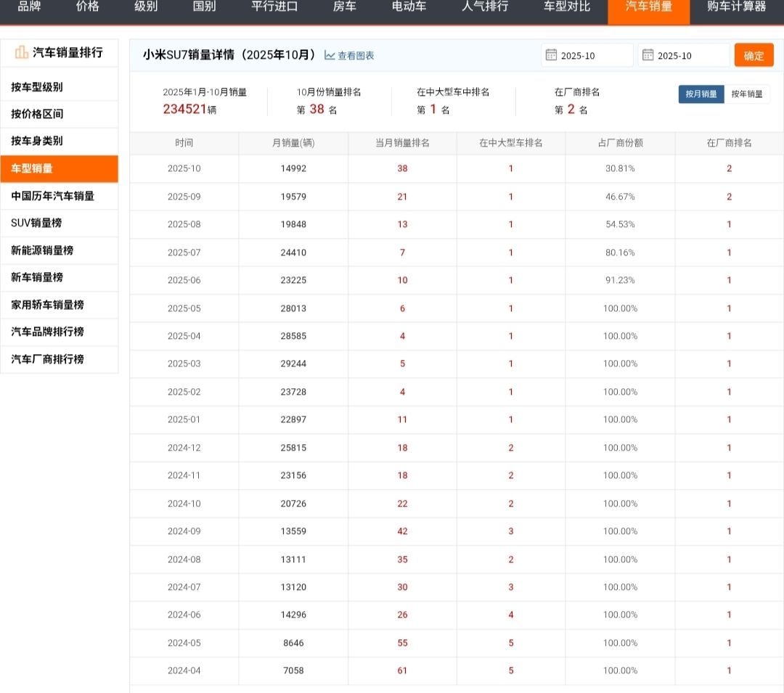Open SUV销量榜 sidebar item
784x693 pixels.
point(36,223)
